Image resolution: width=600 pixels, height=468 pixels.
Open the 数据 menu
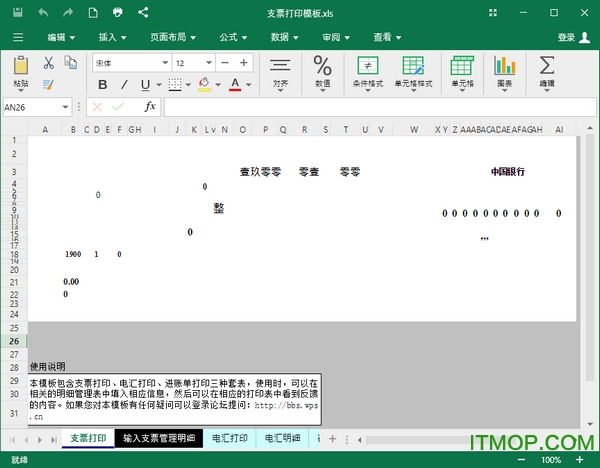click(x=285, y=37)
